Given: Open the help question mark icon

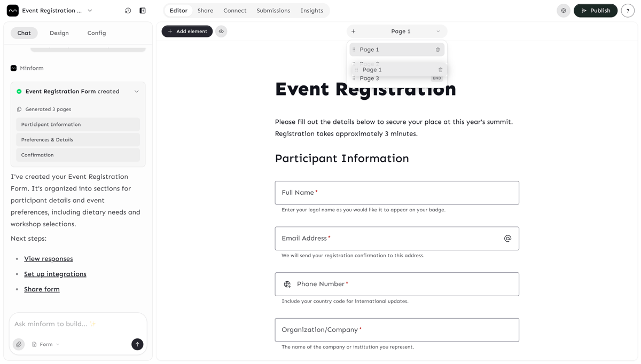Looking at the screenshot, I should (628, 11).
